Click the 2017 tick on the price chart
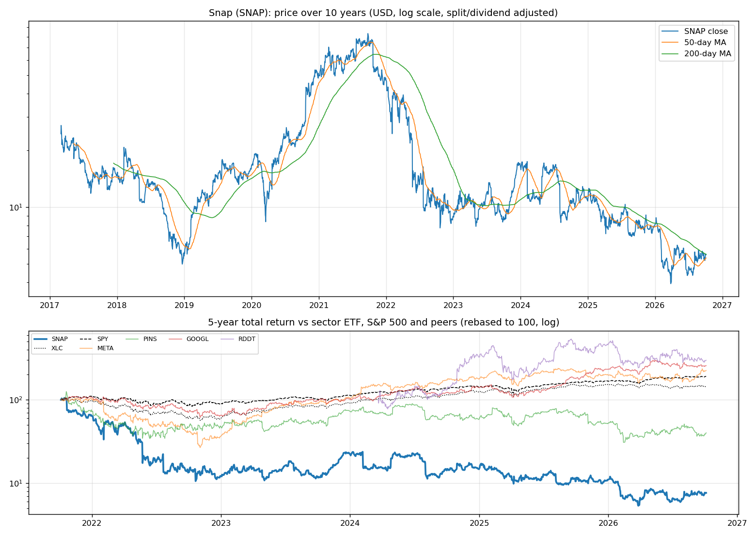Screen dimensions: 756x536 (49, 305)
